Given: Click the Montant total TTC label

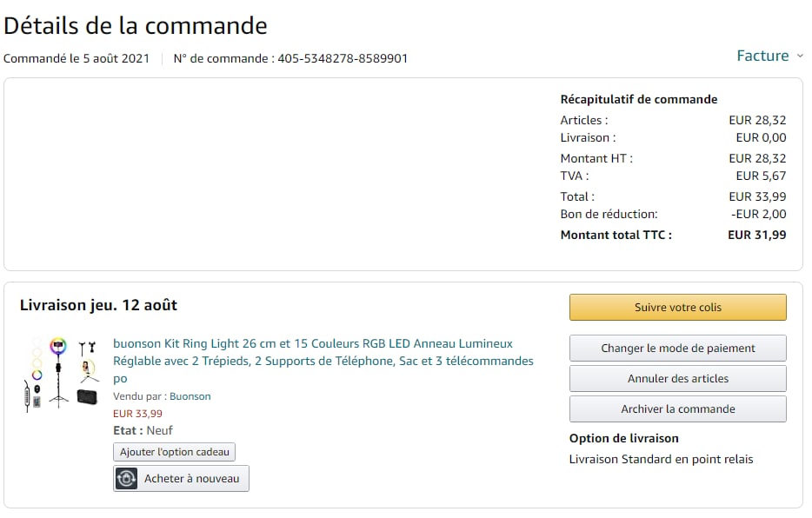Looking at the screenshot, I should 616,235.
